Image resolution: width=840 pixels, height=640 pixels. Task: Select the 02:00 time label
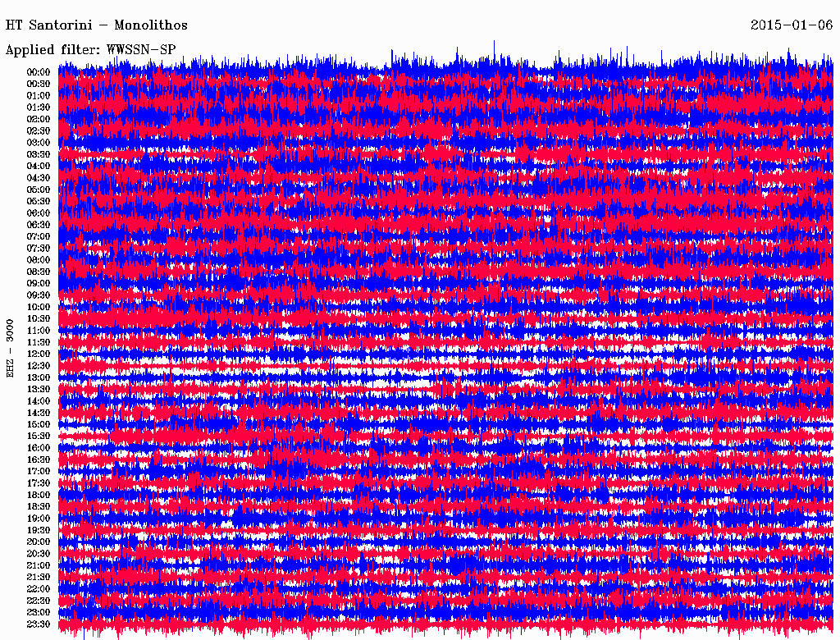pyautogui.click(x=39, y=119)
